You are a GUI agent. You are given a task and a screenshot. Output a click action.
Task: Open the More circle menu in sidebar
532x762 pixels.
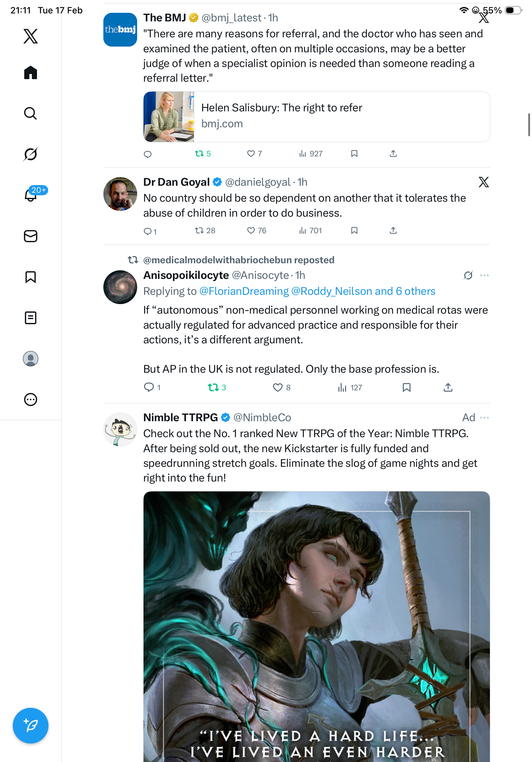click(31, 400)
